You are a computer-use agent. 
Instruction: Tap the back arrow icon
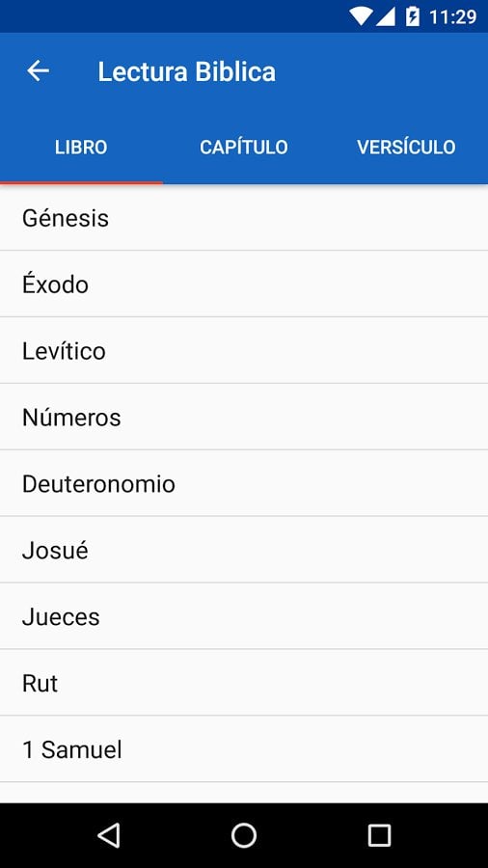(x=39, y=70)
